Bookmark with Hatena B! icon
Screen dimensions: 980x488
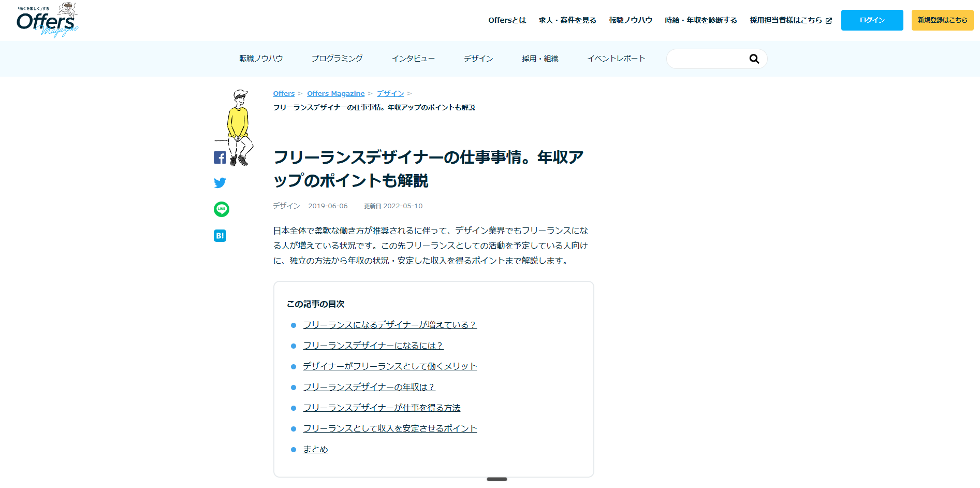pos(220,236)
